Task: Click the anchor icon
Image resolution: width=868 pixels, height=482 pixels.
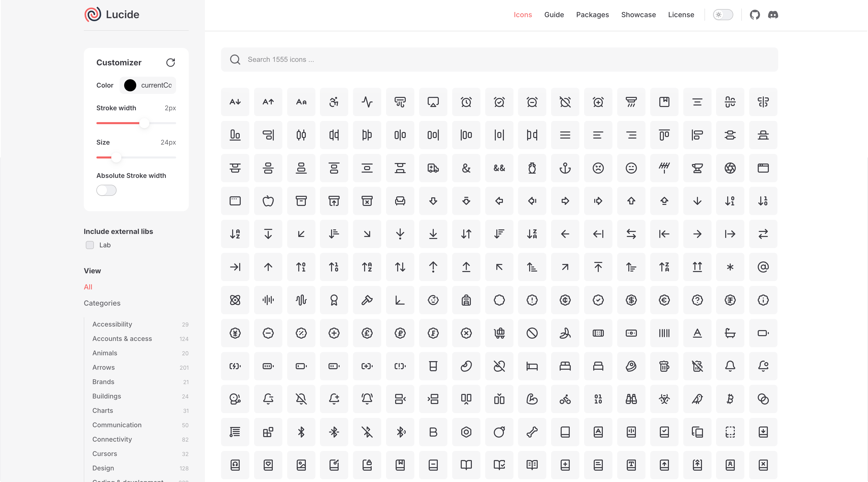Action: pos(565,168)
